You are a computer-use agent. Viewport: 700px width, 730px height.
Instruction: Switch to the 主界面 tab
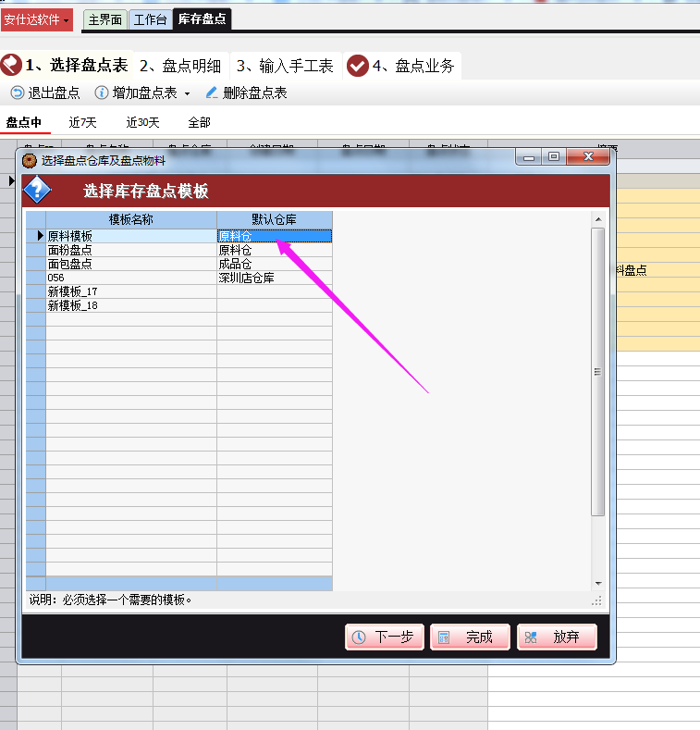105,19
